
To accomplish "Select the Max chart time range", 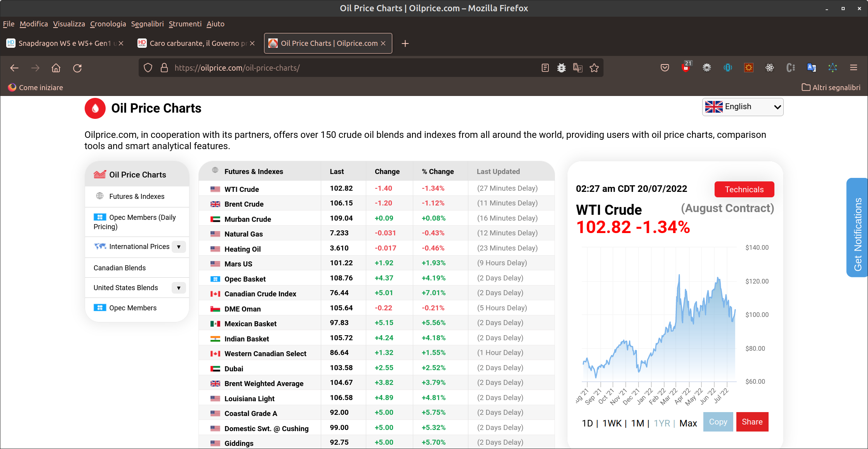I will tap(688, 423).
